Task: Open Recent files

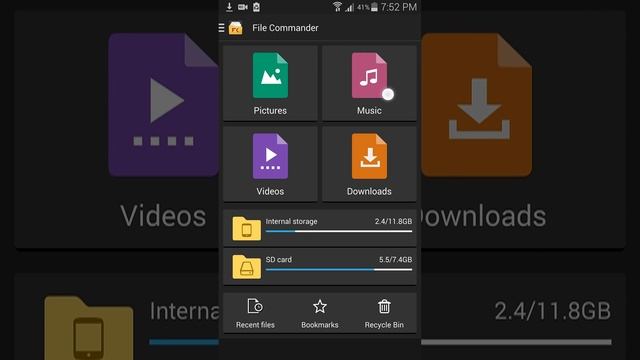Action: tap(255, 313)
